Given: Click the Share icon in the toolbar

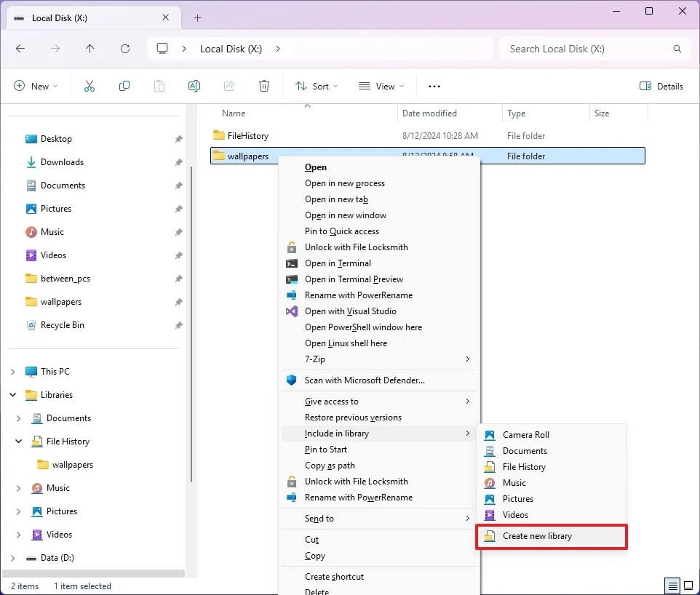Looking at the screenshot, I should click(228, 86).
